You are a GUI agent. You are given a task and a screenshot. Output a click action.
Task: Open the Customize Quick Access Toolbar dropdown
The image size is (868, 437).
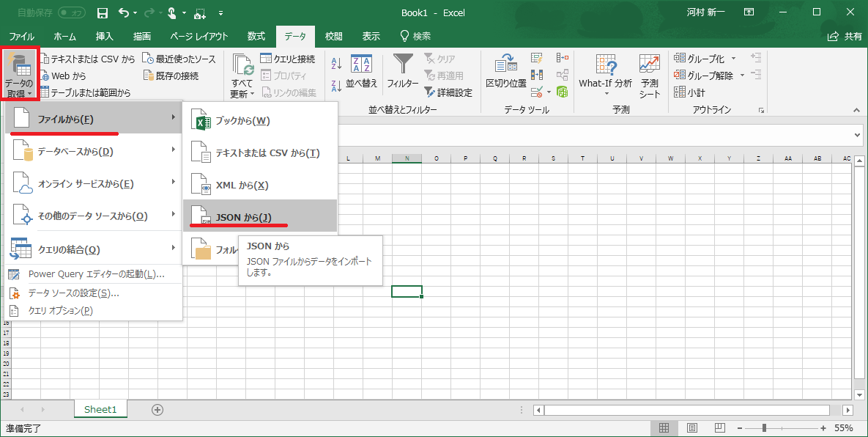221,12
